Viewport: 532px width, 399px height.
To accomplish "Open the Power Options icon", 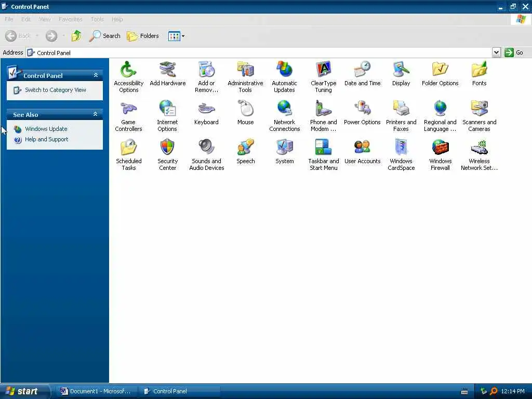I will pyautogui.click(x=362, y=108).
